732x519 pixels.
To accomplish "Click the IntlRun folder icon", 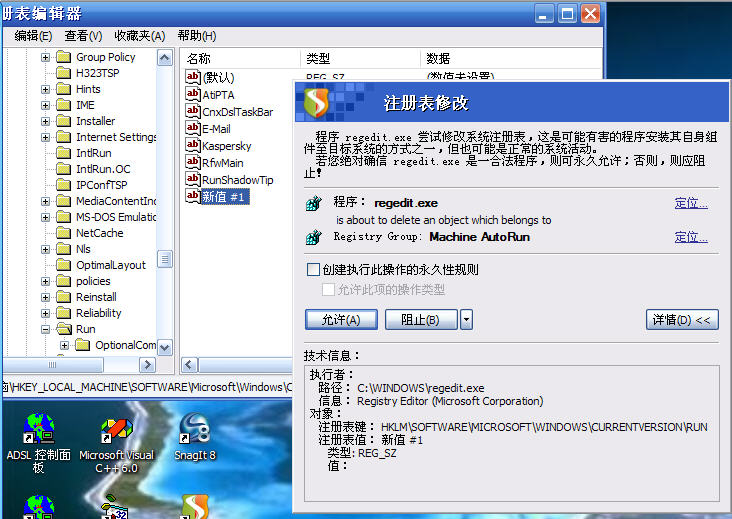I will tap(63, 153).
